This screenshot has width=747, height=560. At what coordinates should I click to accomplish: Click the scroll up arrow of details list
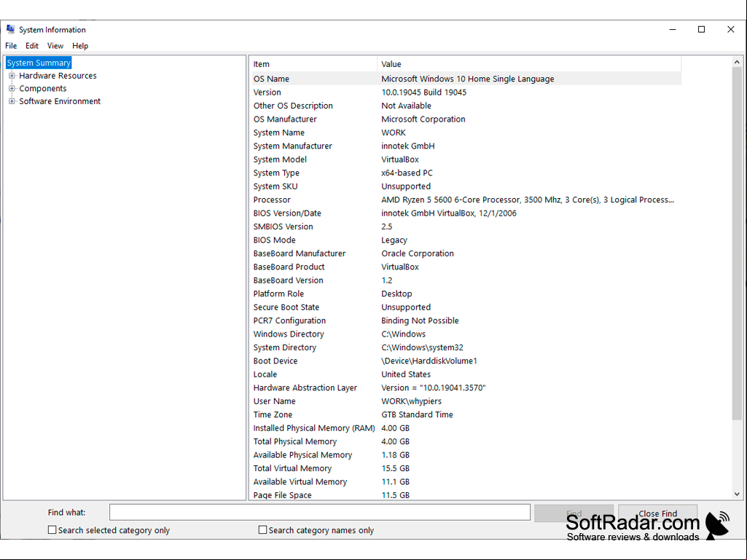coord(737,62)
